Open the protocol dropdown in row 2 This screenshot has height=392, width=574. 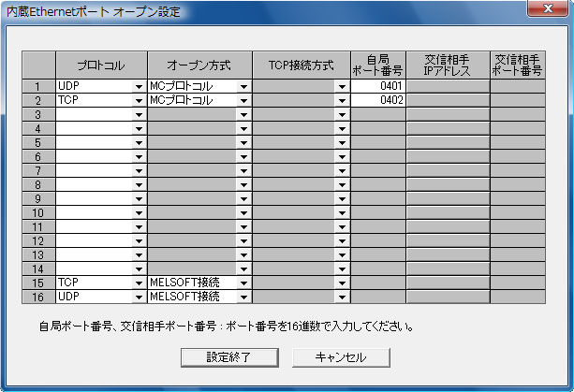tap(139, 100)
